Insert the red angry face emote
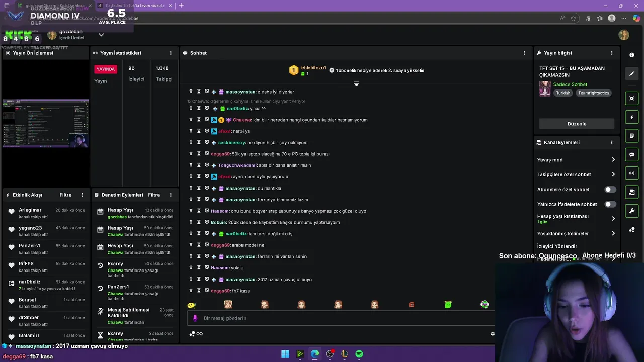 pos(412,304)
